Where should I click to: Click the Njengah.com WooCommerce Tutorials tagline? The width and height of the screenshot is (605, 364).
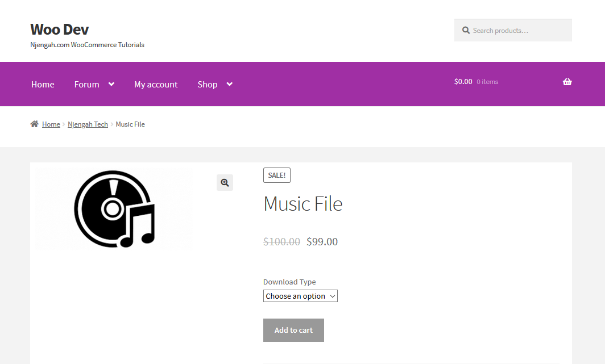(87, 45)
